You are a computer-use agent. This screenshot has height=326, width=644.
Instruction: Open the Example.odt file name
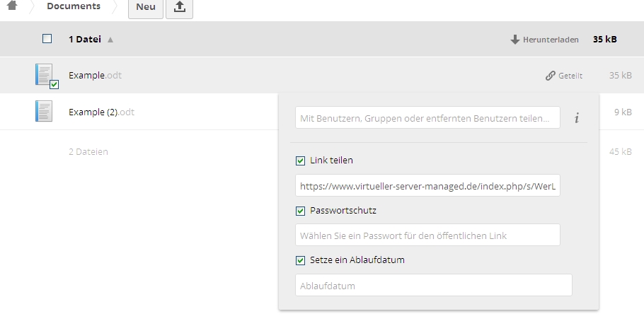pos(95,76)
